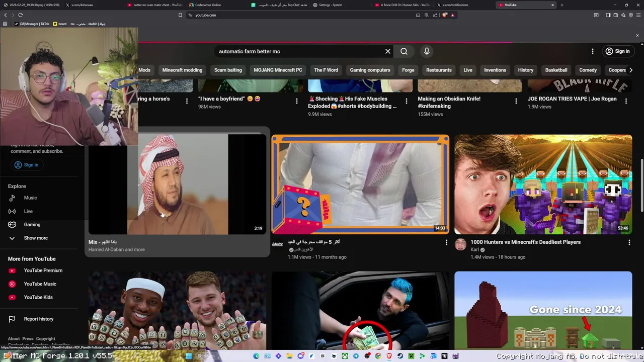Open the Mix playlist title link

(x=103, y=242)
